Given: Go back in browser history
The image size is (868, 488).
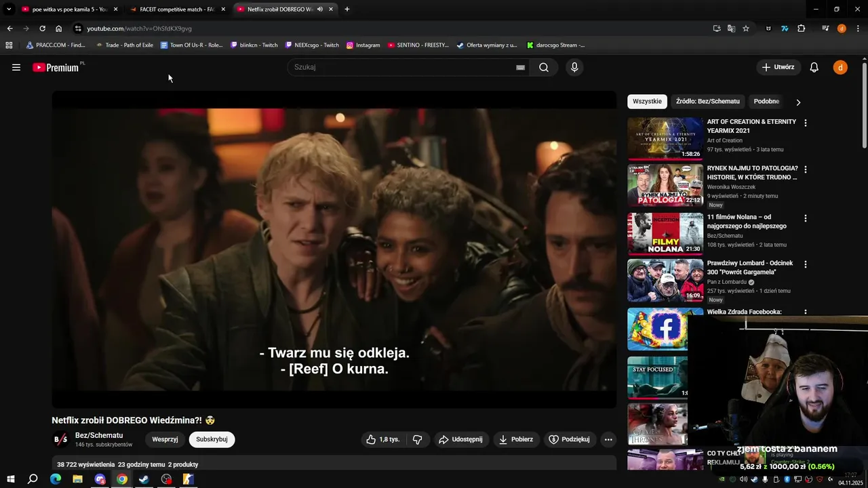Looking at the screenshot, I should pyautogui.click(x=9, y=28).
